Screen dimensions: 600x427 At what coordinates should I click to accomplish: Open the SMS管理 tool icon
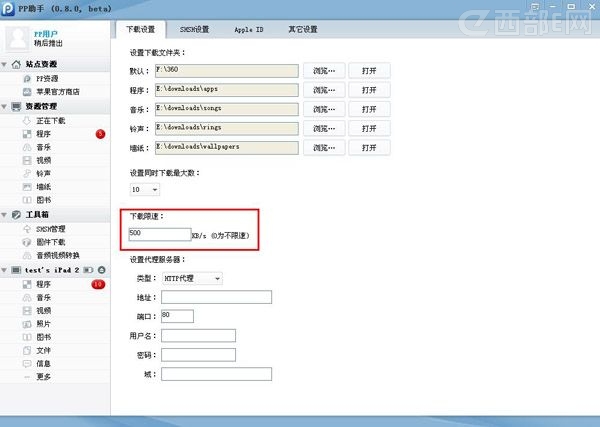(27, 229)
